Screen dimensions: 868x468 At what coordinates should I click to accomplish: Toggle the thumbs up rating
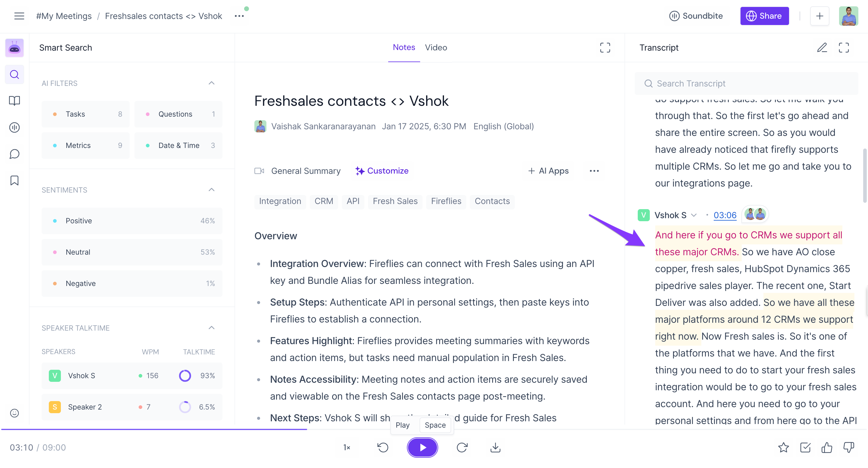coord(827,448)
